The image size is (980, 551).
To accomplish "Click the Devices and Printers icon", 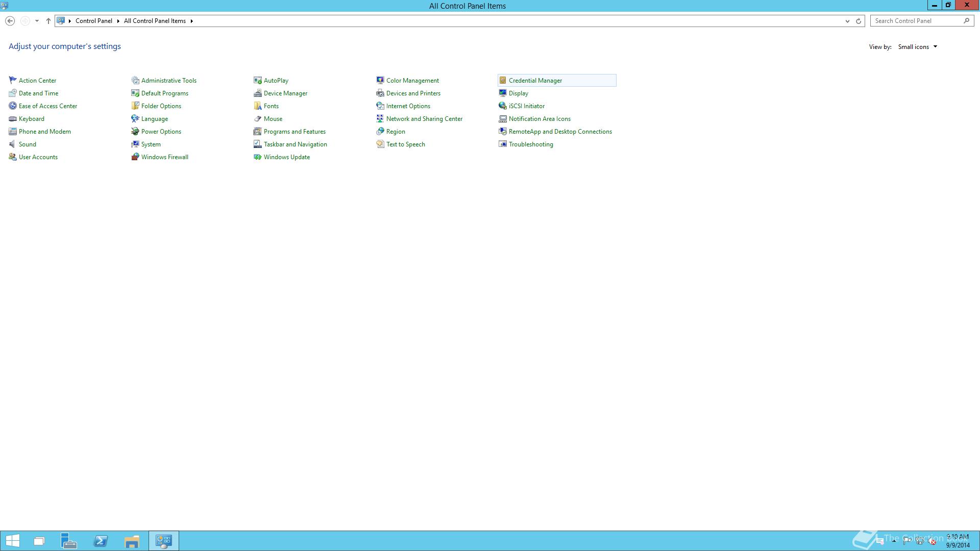I will [x=380, y=93].
